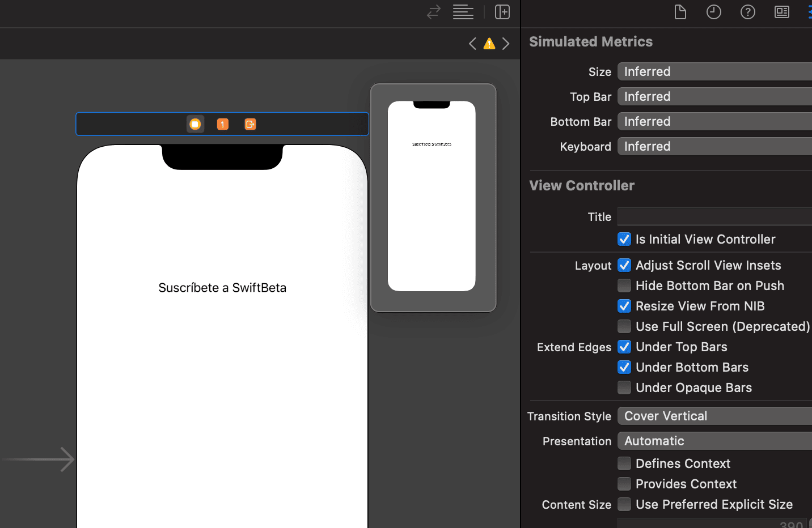Enable Hide Bottom Bar on Push
Screen dimensions: 812x528
click(x=624, y=286)
